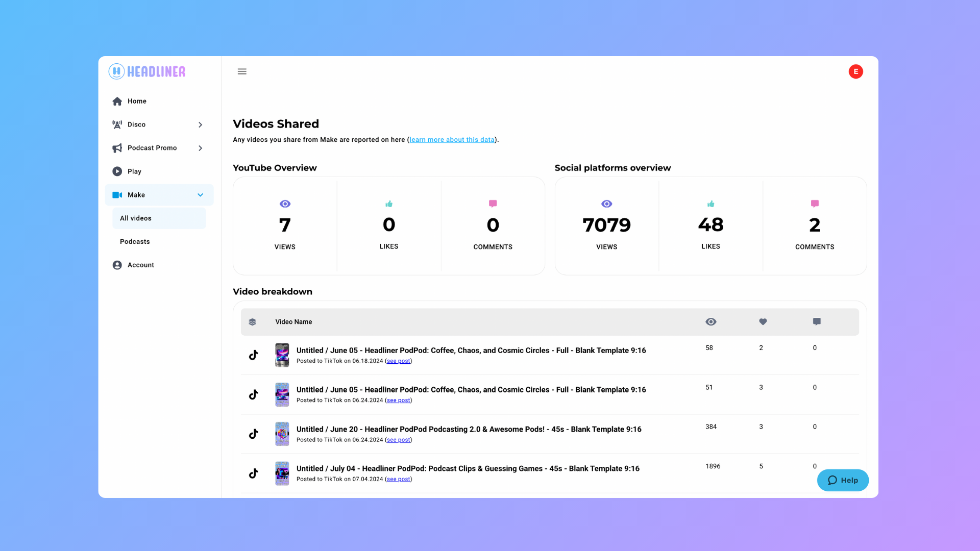Open see post link for July 04 video
This screenshot has width=980, height=551.
pyautogui.click(x=398, y=479)
